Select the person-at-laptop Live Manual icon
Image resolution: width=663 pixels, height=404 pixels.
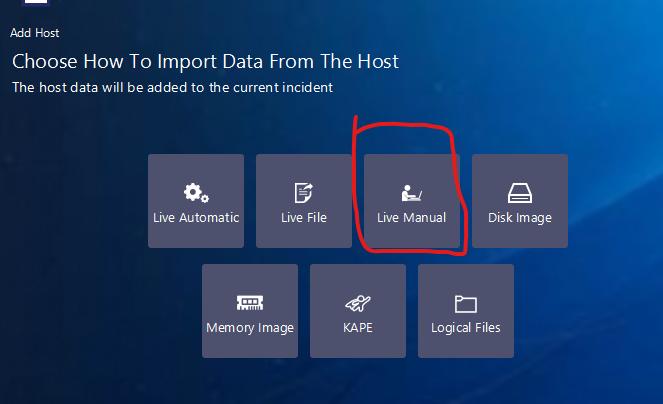pyautogui.click(x=411, y=193)
